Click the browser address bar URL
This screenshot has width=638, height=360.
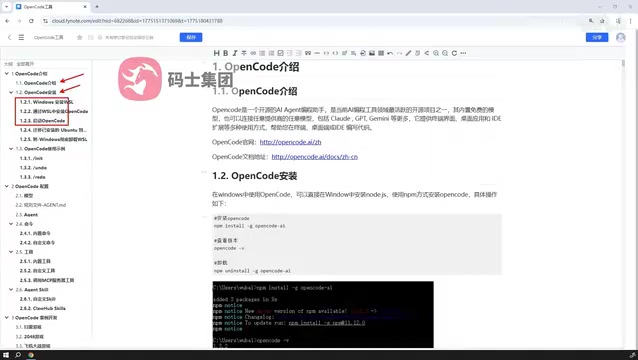click(x=137, y=21)
